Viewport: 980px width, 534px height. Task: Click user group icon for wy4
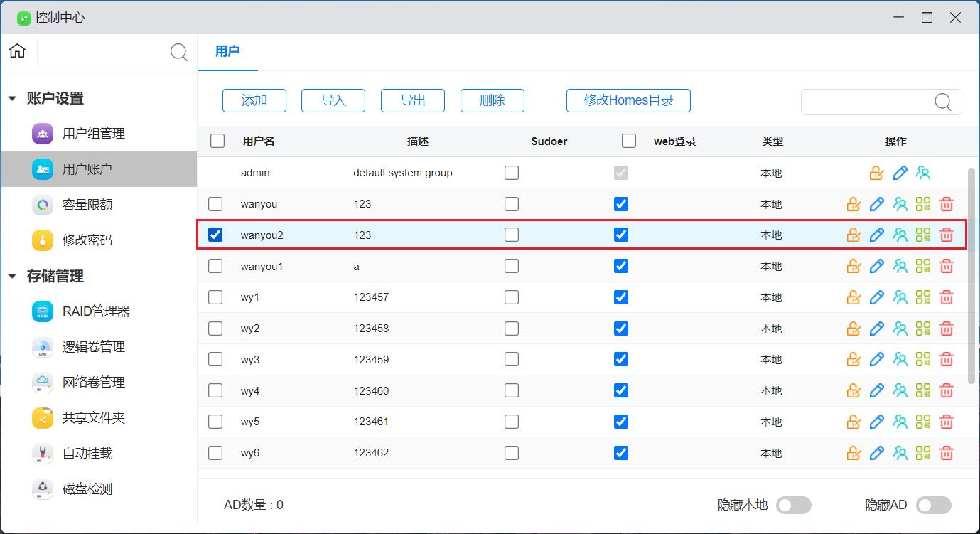(x=900, y=391)
